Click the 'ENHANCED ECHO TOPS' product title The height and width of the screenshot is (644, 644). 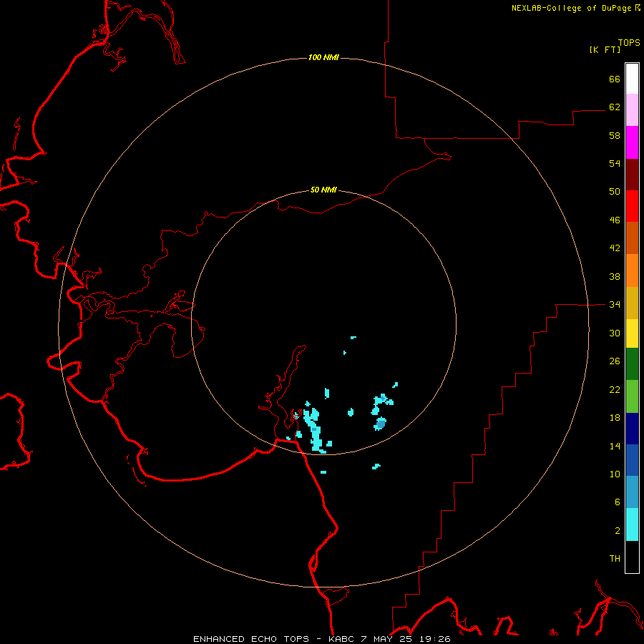251,639
